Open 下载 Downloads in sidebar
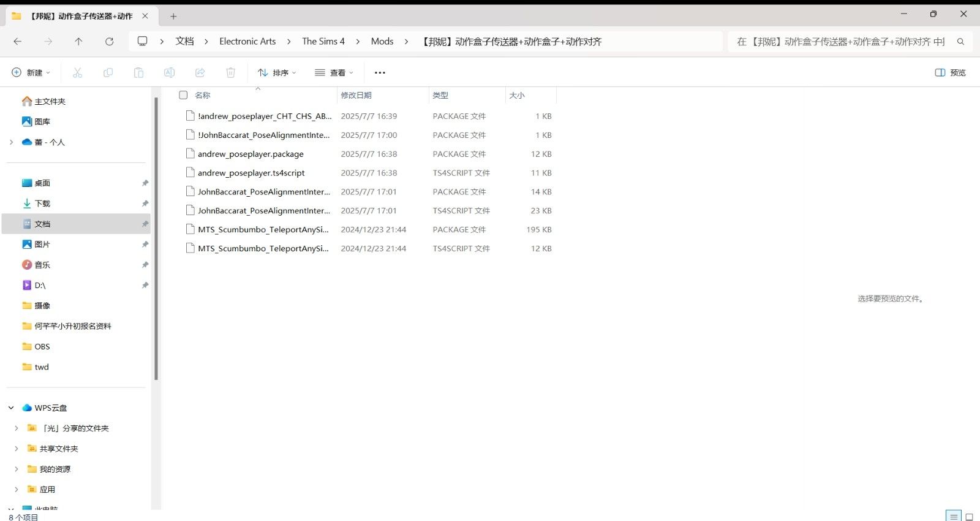Screen dimensions: 980x521 [x=36, y=203]
